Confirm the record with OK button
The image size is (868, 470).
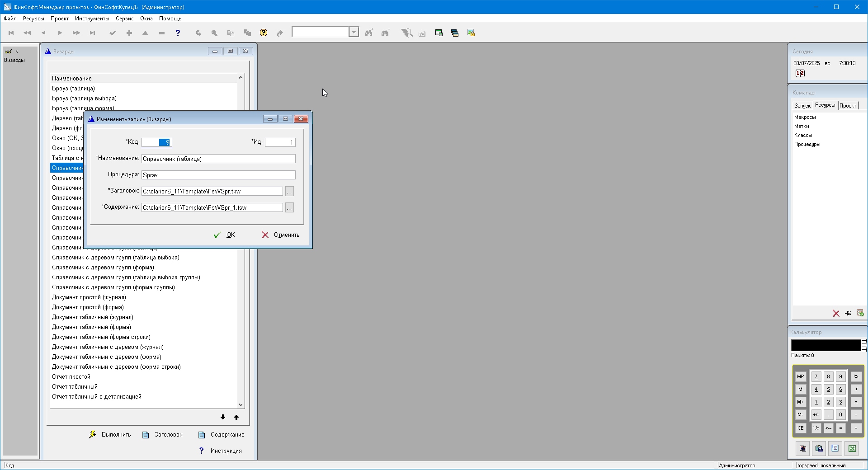[x=225, y=235]
